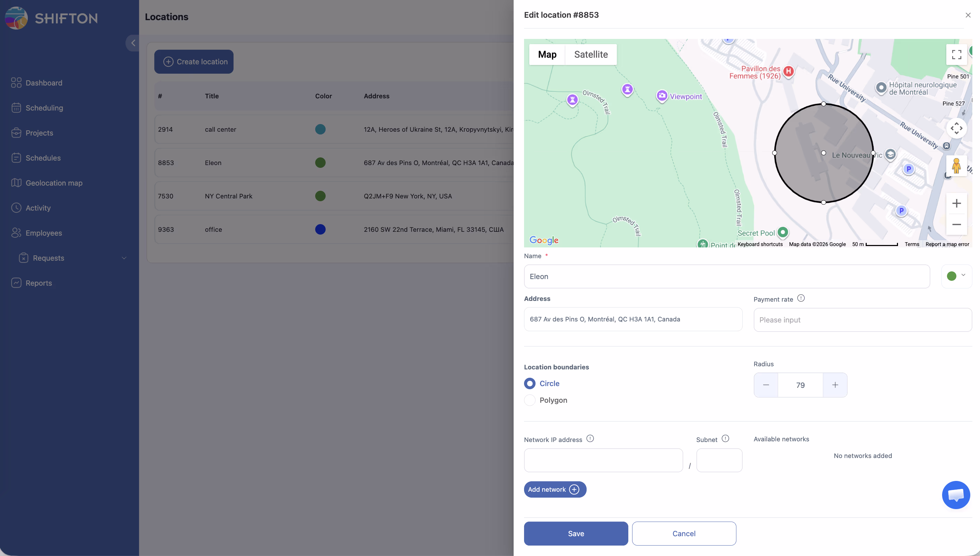
Task: Select Polygon boundary option
Action: (x=530, y=400)
